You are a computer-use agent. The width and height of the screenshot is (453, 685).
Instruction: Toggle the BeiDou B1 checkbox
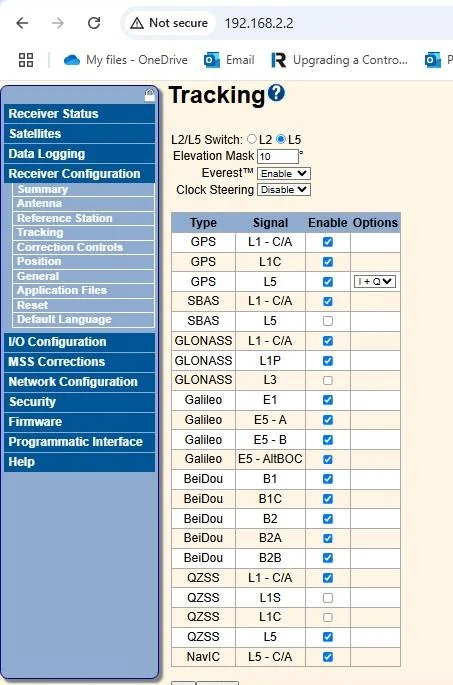[328, 479]
